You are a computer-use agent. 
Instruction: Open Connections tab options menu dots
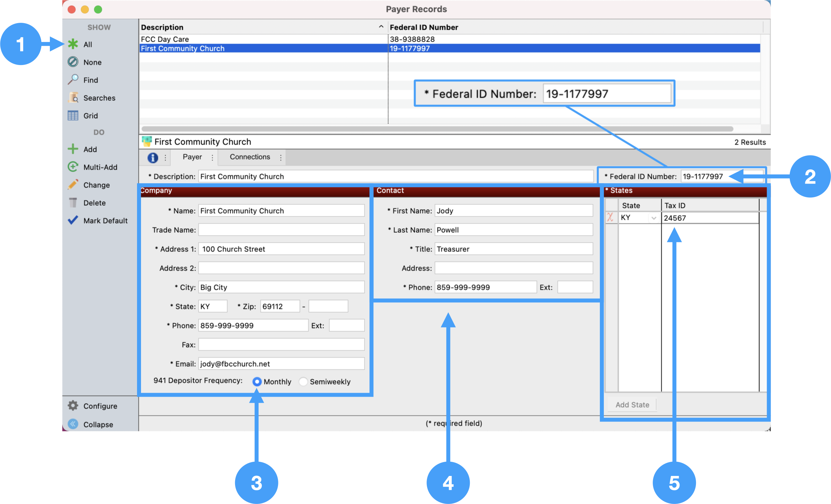click(x=281, y=157)
